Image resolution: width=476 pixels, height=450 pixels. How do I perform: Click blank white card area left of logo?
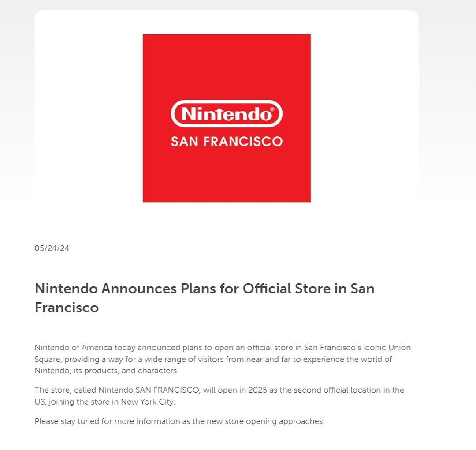point(89,118)
